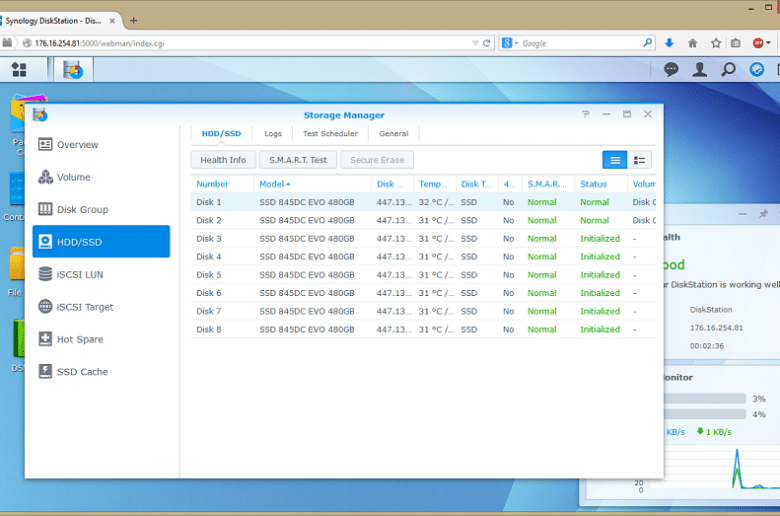780x516 pixels.
Task: Select the Disk 3 row
Action: (423, 239)
